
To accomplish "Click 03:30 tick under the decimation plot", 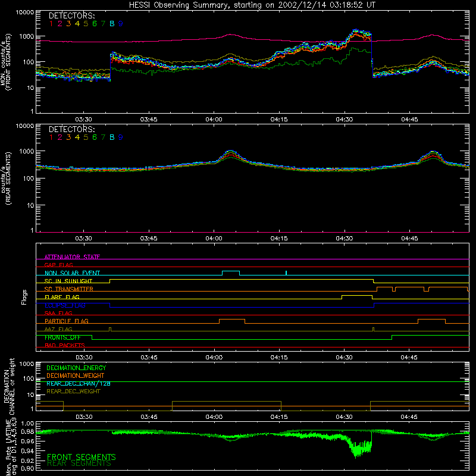I will click(x=84, y=417).
